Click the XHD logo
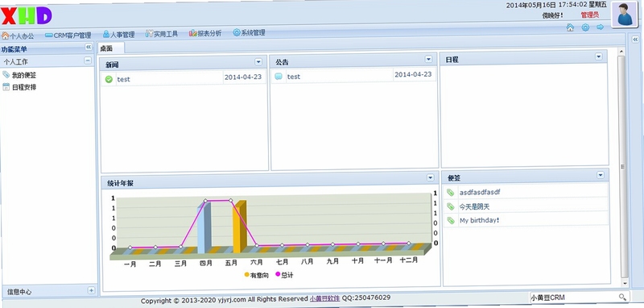Viewport: 644px width, 308px height. click(27, 15)
